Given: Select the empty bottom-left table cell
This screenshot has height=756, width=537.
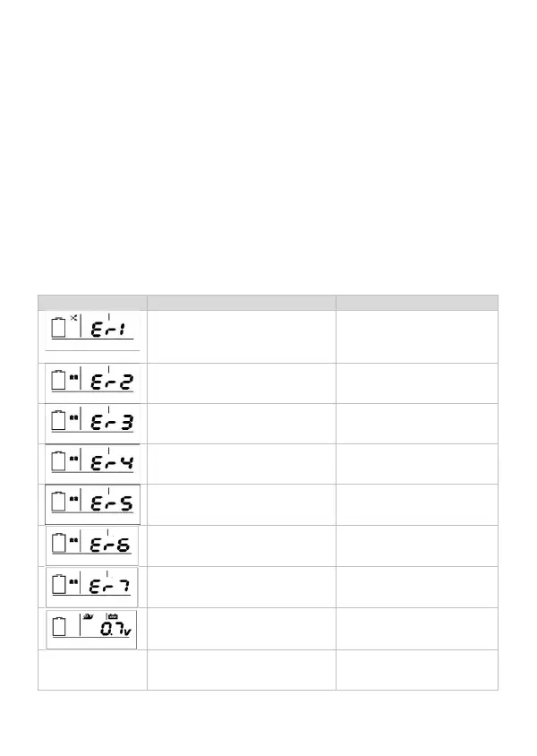Looking at the screenshot, I should click(92, 670).
